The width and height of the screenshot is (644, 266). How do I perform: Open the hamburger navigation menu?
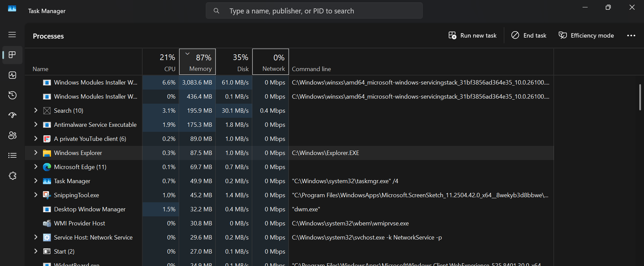click(12, 35)
